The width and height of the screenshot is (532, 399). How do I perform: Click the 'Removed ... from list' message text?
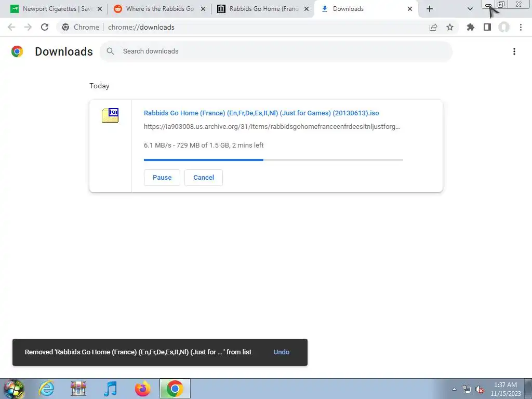[x=138, y=352]
